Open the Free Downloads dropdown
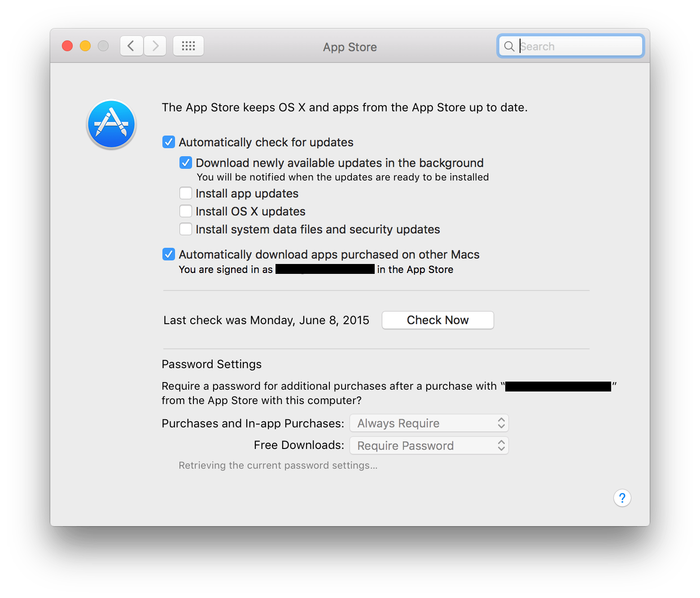700x598 pixels. pyautogui.click(x=429, y=446)
